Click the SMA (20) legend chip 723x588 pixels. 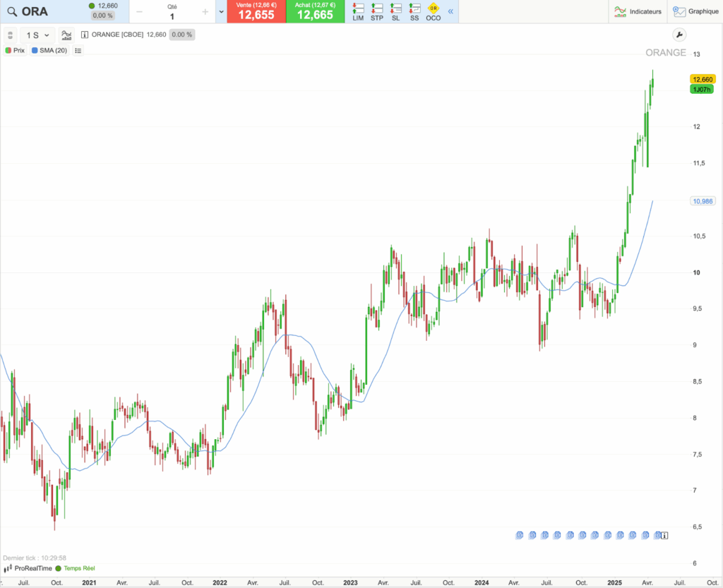pyautogui.click(x=50, y=50)
